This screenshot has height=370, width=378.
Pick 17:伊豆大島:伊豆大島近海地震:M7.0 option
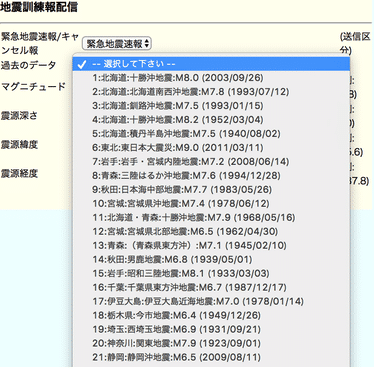coord(211,301)
